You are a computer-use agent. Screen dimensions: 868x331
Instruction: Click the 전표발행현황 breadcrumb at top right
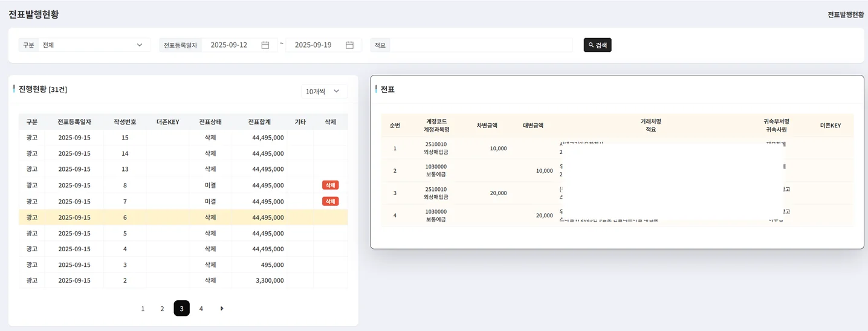[x=846, y=14]
